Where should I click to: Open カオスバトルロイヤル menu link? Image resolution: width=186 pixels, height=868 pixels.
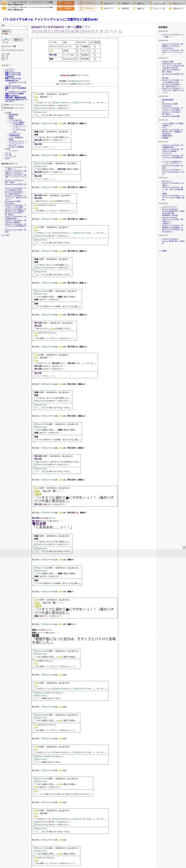(13, 86)
